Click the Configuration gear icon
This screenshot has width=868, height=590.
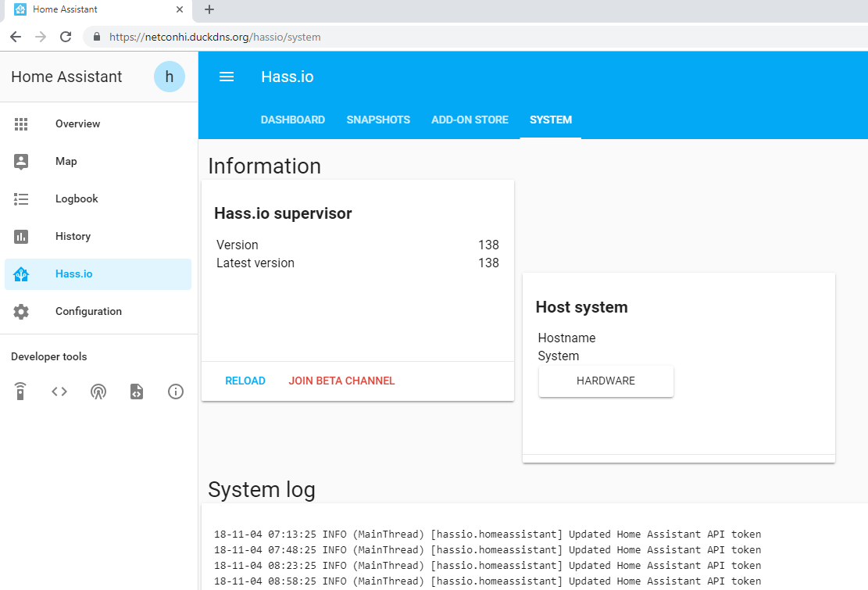(21, 312)
